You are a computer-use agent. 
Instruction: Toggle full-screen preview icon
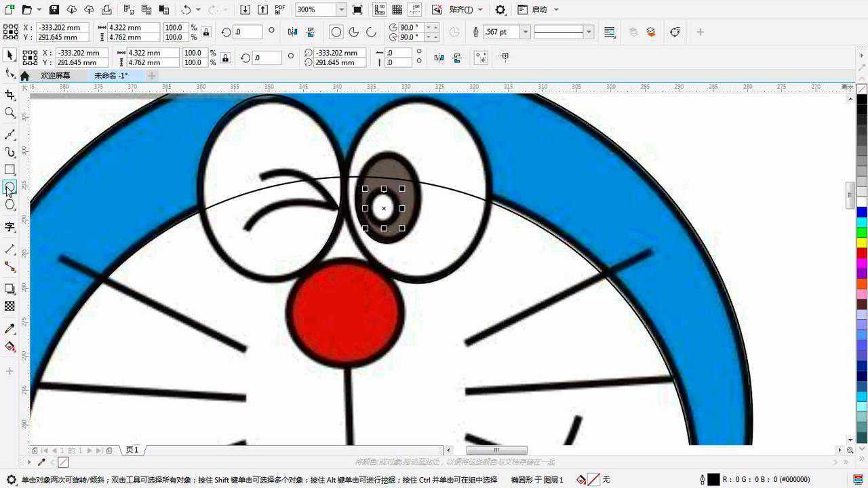pos(357,9)
